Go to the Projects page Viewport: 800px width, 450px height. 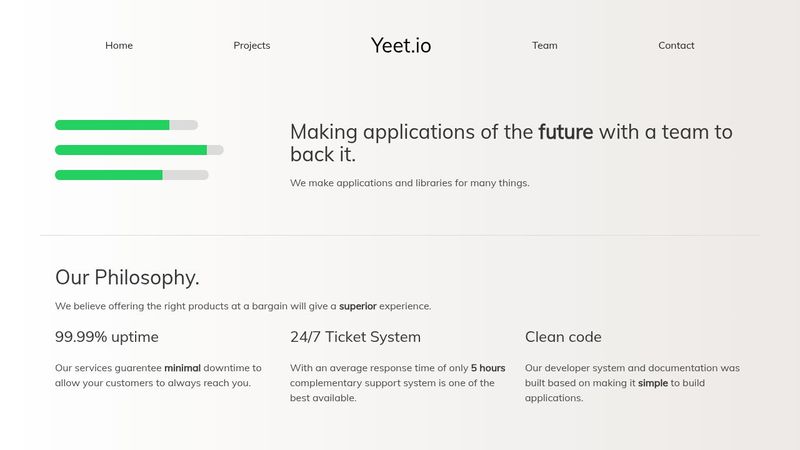coord(252,45)
